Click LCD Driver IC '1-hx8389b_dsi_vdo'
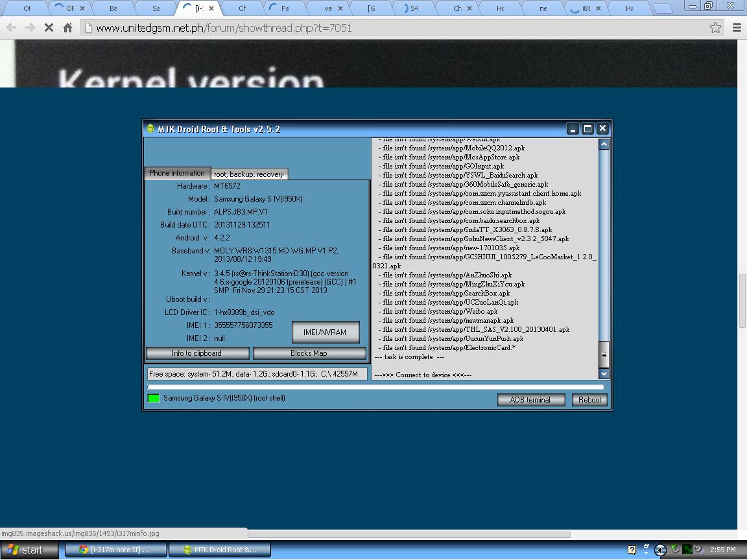Viewport: 747px width, 560px height. click(244, 312)
